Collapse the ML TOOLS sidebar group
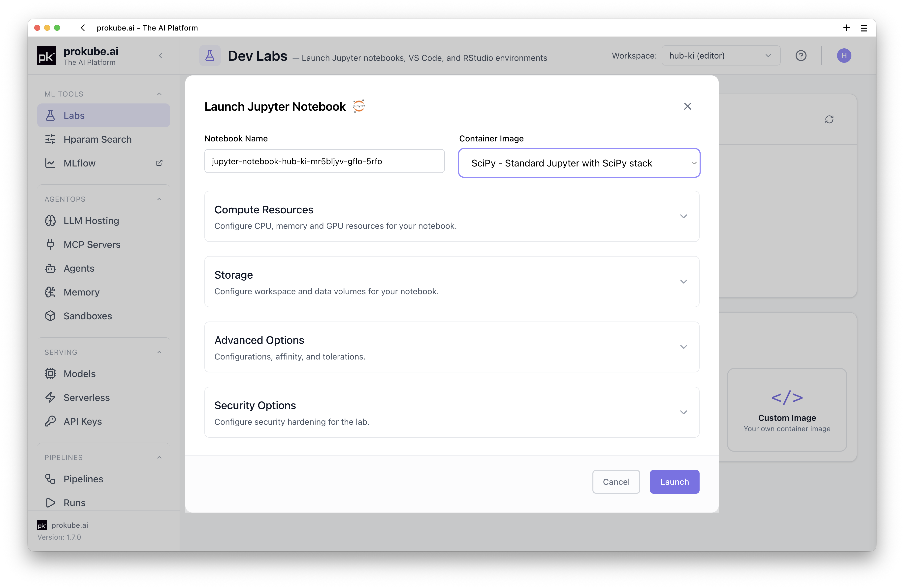The width and height of the screenshot is (904, 588). pyautogui.click(x=159, y=94)
